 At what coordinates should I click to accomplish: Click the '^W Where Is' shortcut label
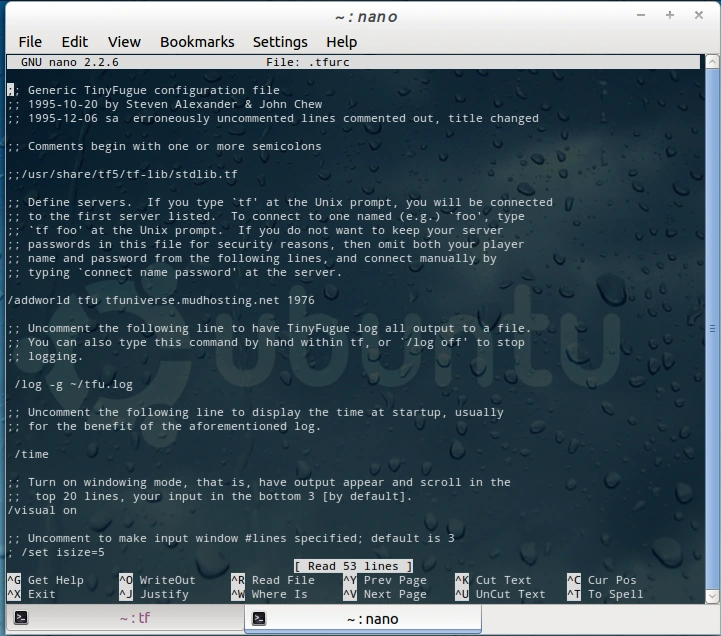pyautogui.click(x=269, y=594)
